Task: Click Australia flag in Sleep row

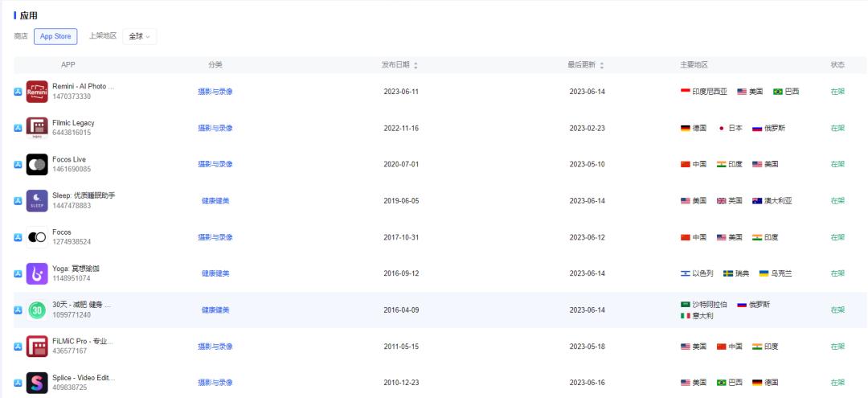Action: (757, 201)
